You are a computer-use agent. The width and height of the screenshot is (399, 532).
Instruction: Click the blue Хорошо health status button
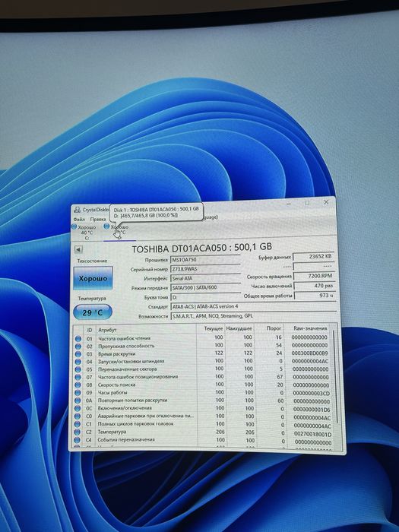[x=93, y=278]
